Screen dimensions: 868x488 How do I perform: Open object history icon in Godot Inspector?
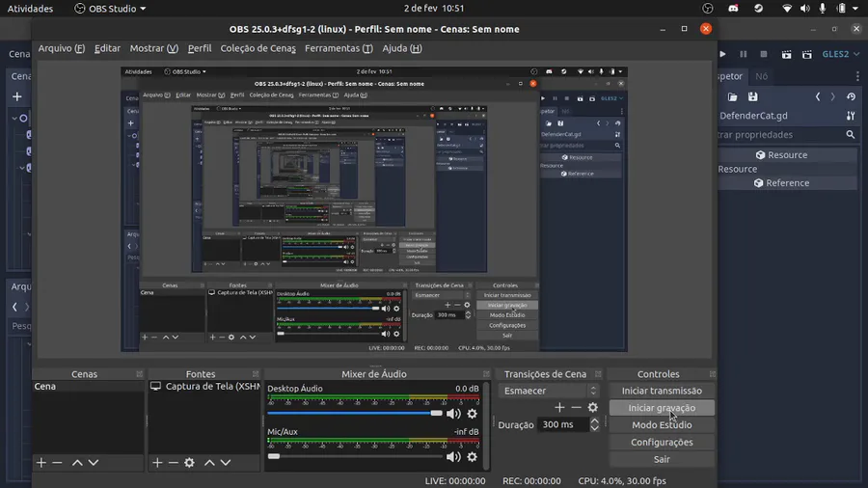851,96
